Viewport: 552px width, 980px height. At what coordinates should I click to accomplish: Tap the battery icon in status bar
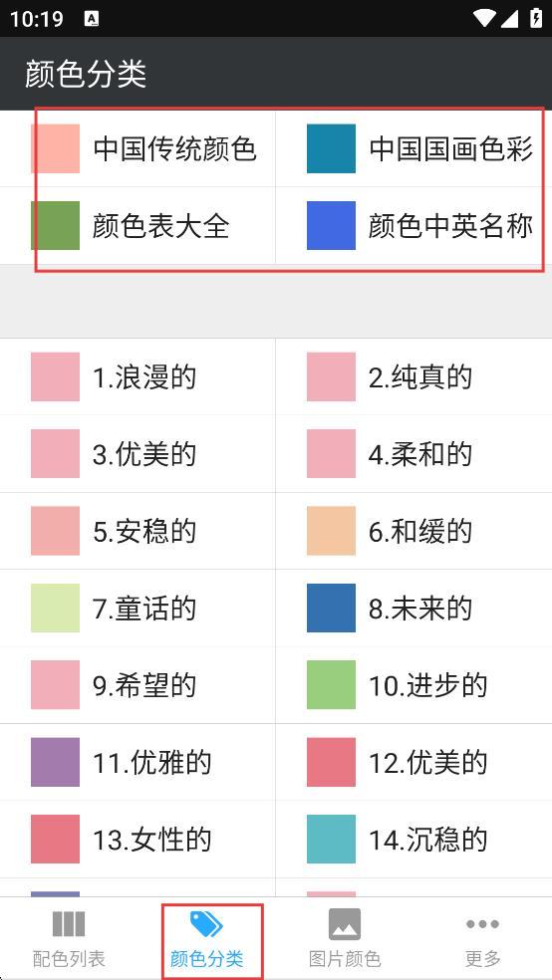536,18
